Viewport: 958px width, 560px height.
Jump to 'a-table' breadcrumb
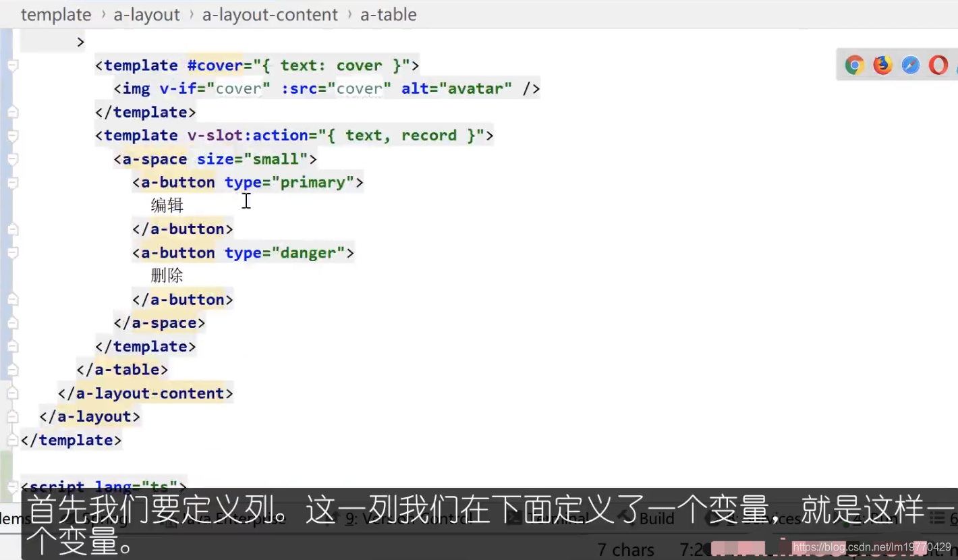click(389, 15)
